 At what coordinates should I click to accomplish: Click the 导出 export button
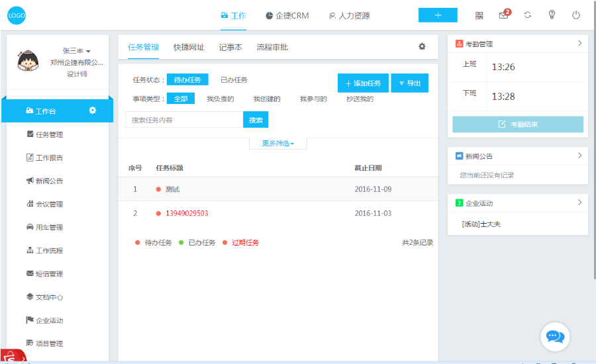409,83
